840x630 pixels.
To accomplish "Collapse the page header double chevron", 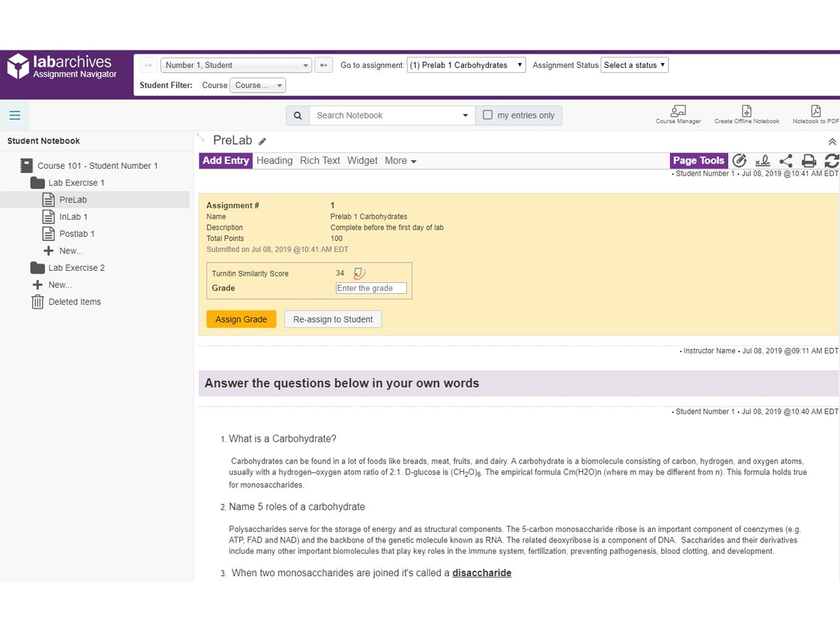I will (832, 141).
